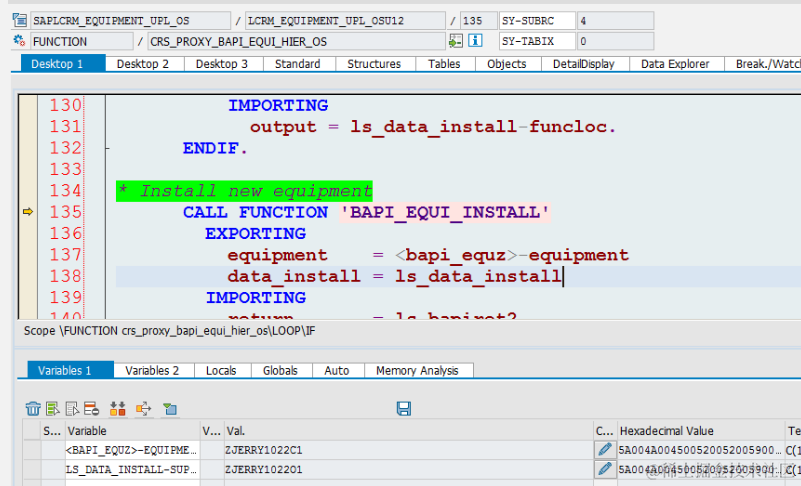Open the Desktop 3 tab
The image size is (801, 486).
[x=222, y=64]
